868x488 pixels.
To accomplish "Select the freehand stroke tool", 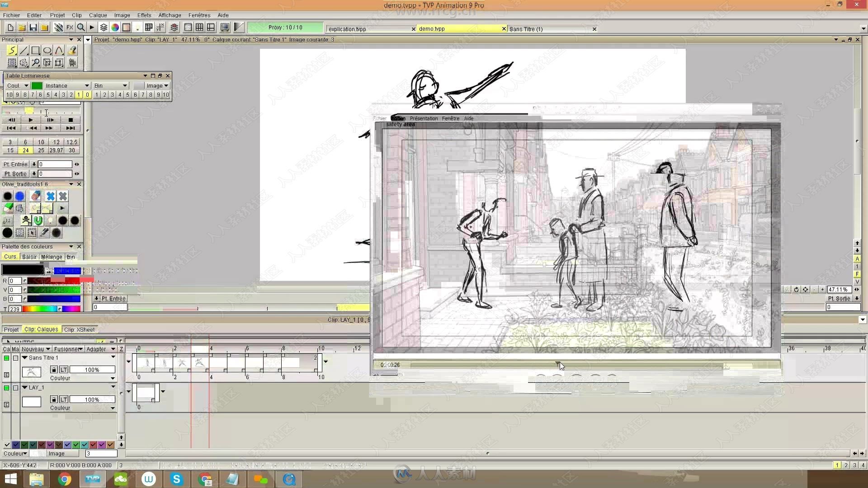I will coord(12,51).
